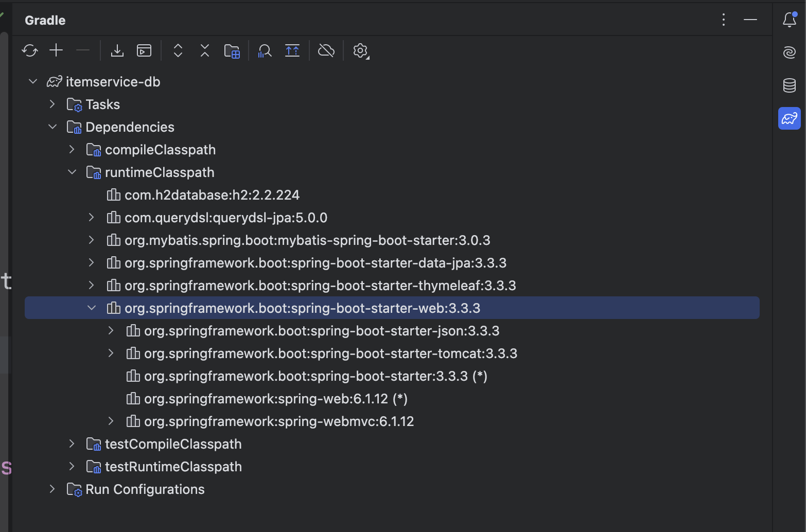
Task: Open the Database tool window icon
Action: tap(790, 85)
